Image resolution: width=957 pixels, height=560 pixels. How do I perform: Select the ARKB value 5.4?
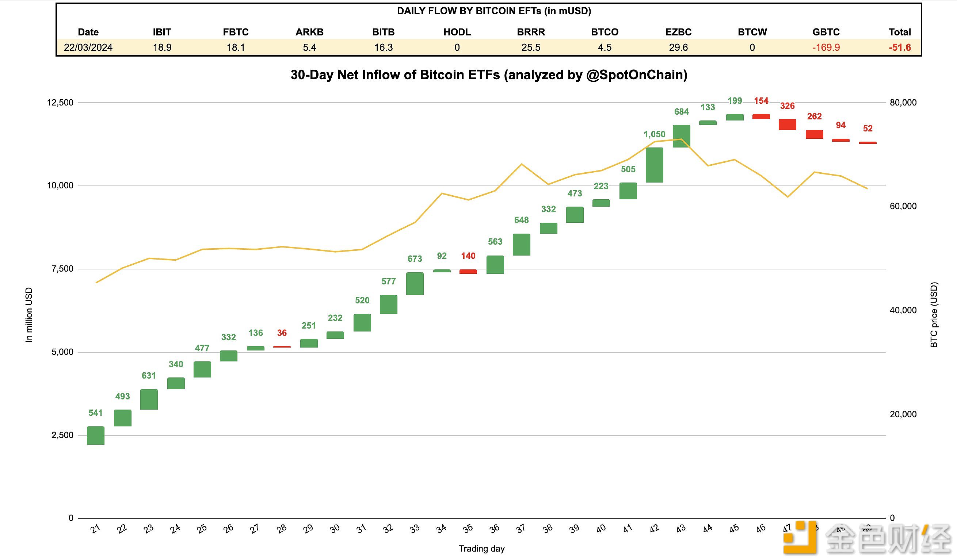(x=309, y=47)
